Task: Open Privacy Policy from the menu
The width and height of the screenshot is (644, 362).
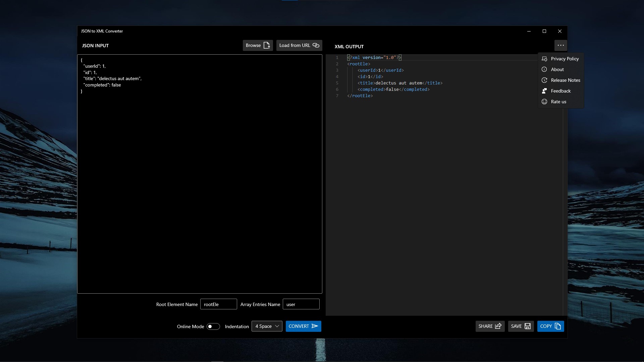Action: click(565, 59)
